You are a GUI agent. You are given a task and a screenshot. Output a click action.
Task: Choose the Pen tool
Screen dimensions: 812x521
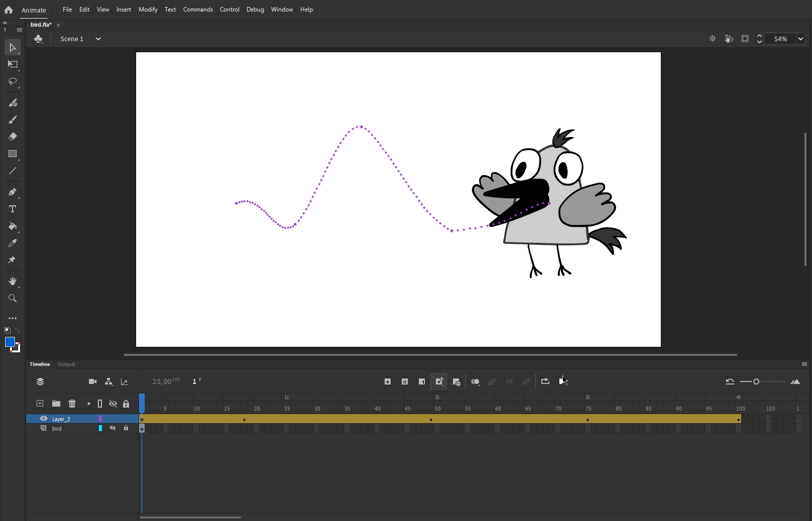click(x=13, y=192)
